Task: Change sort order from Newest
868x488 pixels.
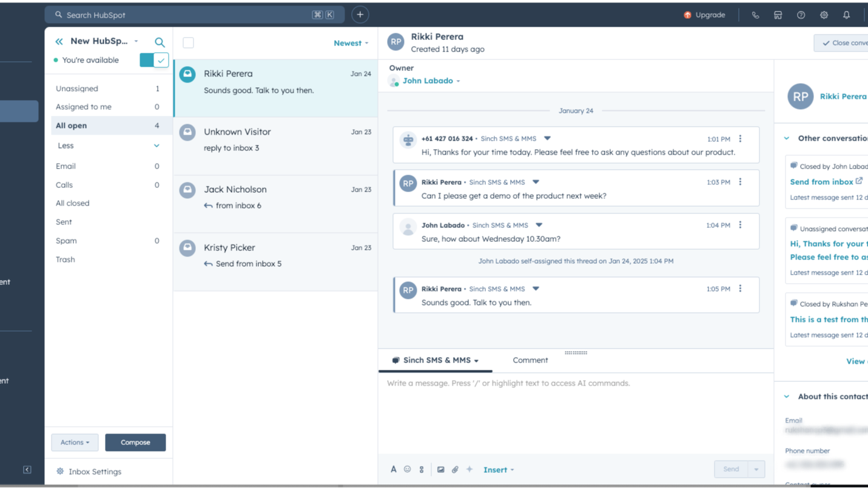Action: point(351,43)
